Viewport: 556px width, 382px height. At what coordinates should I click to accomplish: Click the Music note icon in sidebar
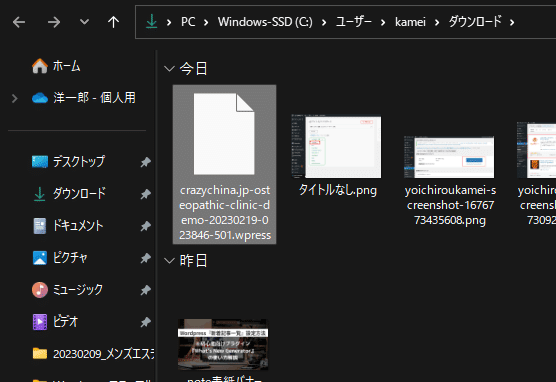pos(40,290)
